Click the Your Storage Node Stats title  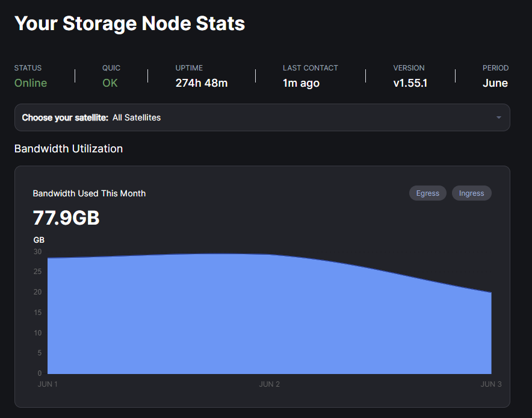tap(129, 23)
